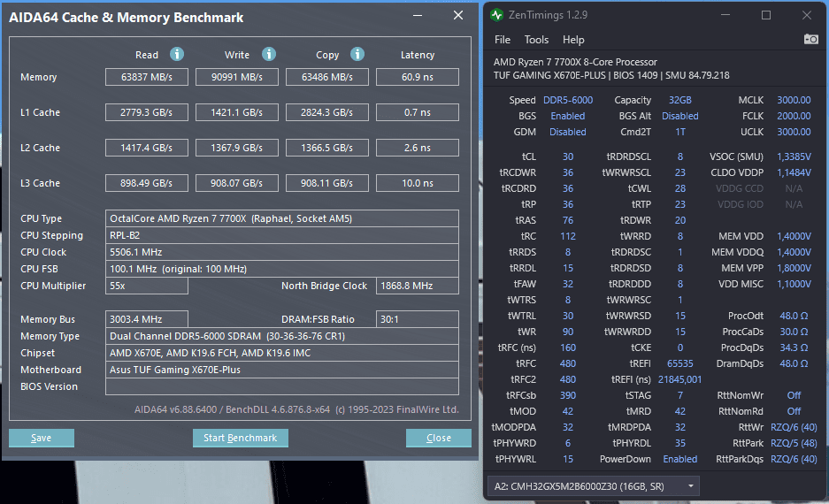Click the RttPark RZQ/5 (48) value
This screenshot has height=504, width=829.
point(794,443)
